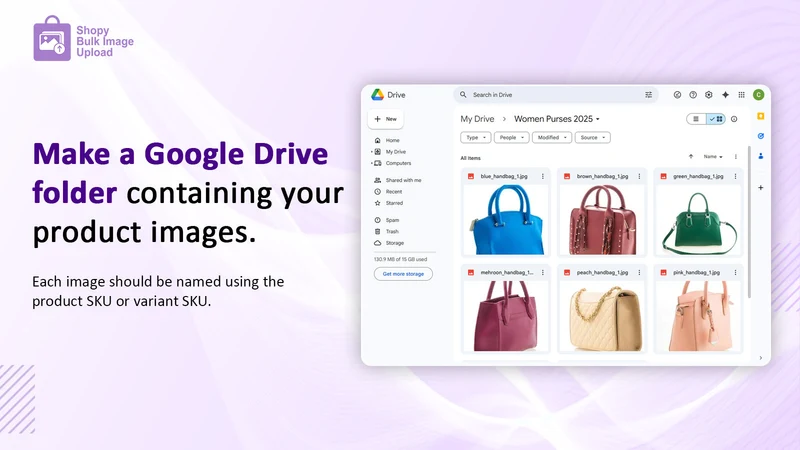Select the green handbag thumbnail

[698, 219]
